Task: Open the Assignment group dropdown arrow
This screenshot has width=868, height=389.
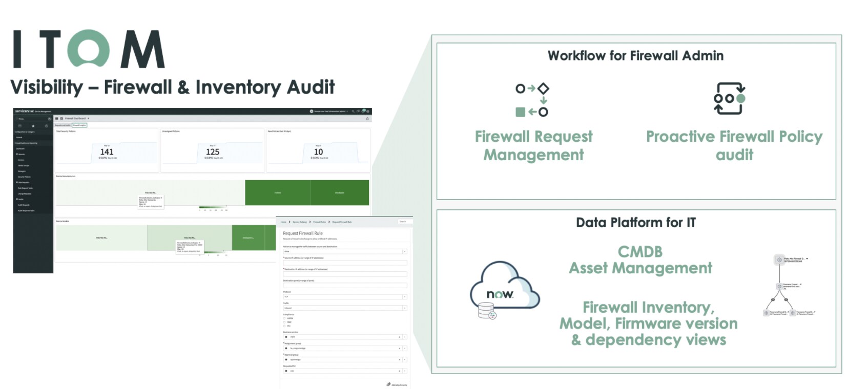Action: (405, 348)
